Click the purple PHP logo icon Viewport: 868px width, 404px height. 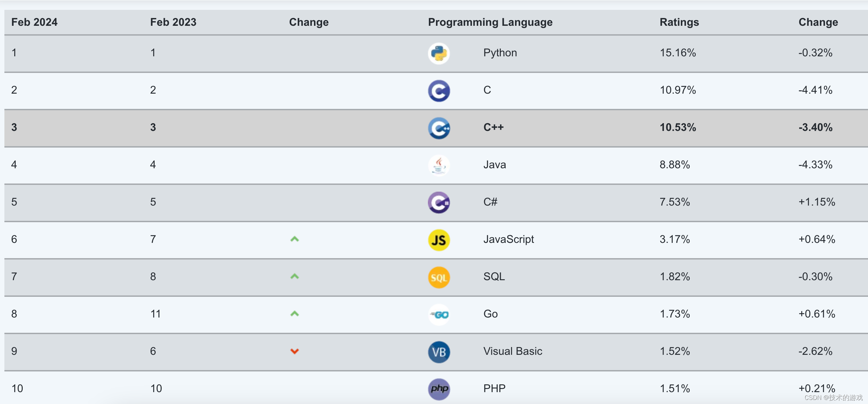coord(439,389)
